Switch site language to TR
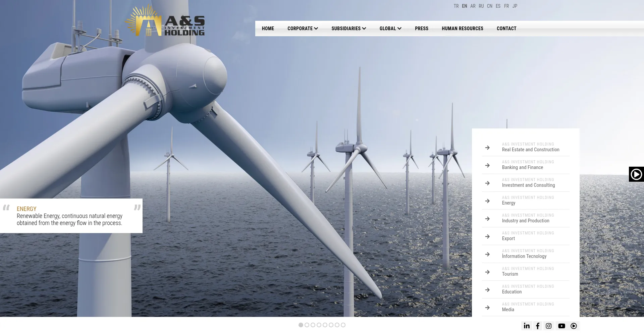 tap(456, 6)
